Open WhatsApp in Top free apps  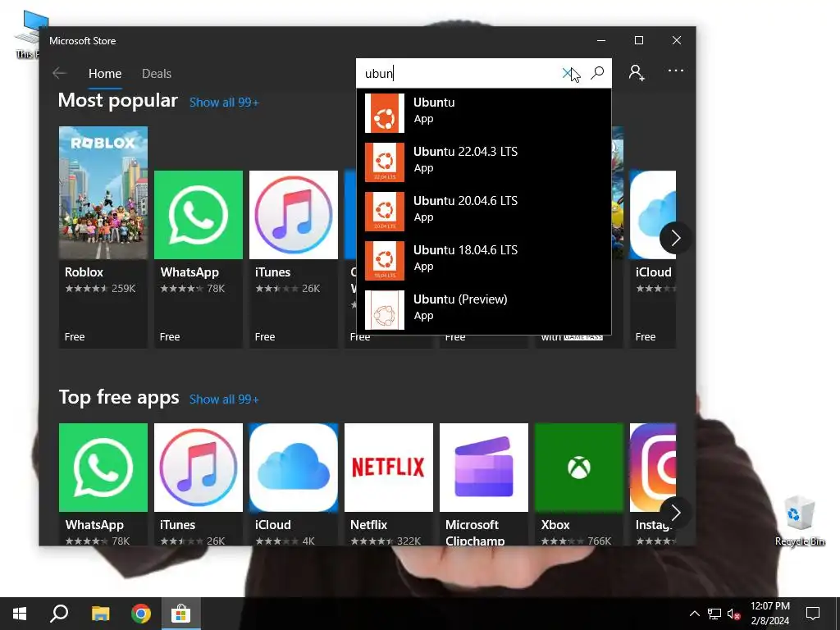tap(103, 484)
